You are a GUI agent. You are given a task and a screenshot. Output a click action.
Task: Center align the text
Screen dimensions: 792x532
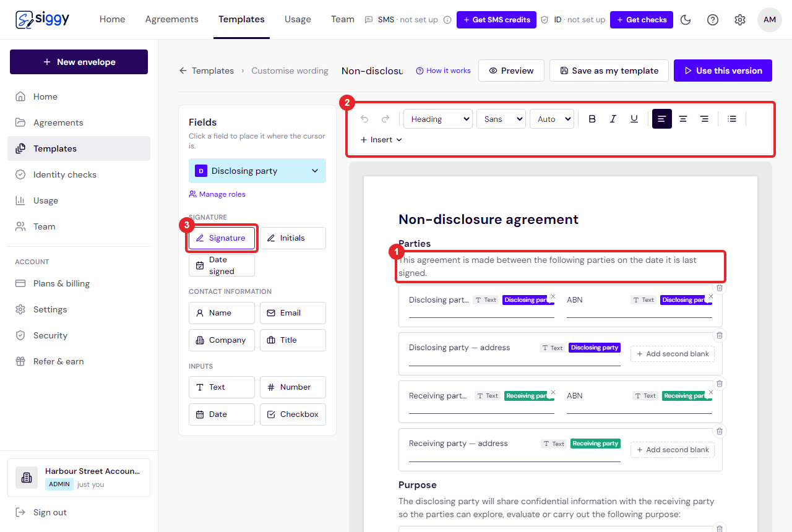click(x=683, y=119)
